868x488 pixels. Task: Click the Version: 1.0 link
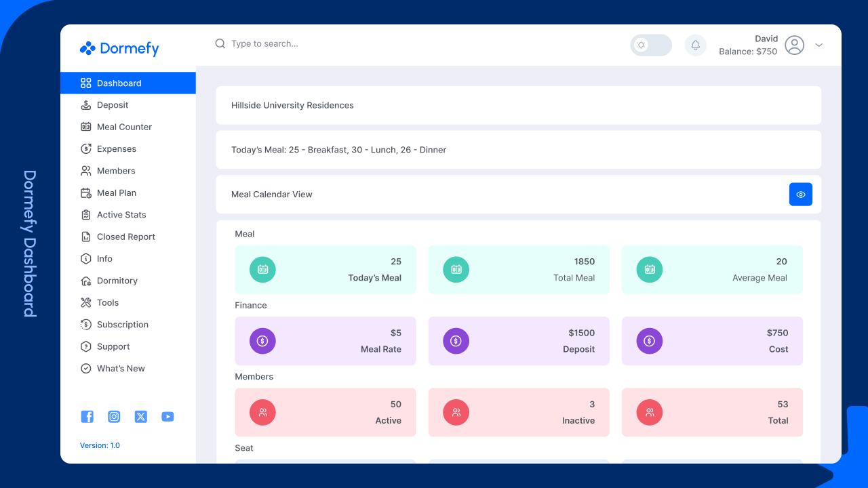[x=100, y=445]
